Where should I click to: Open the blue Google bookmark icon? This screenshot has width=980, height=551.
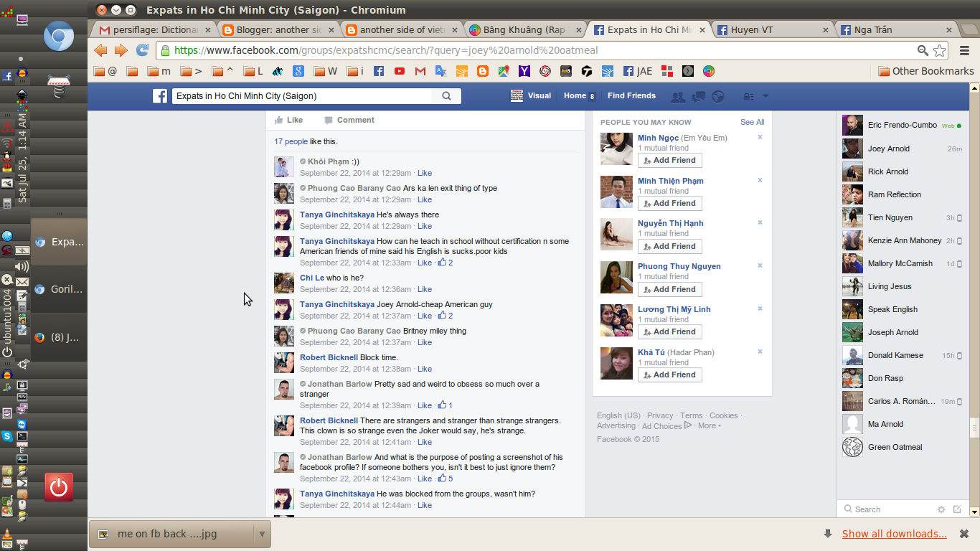pos(298,71)
